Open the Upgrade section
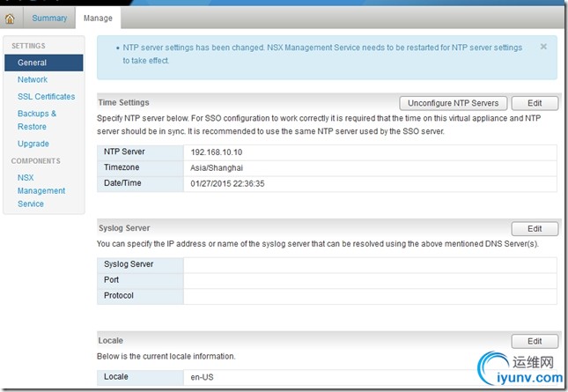 (33, 144)
